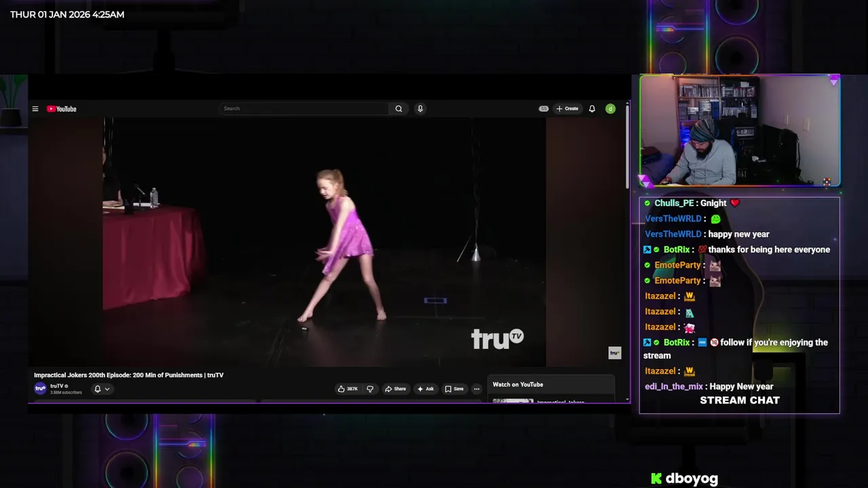Click the date and time overlay text

click(67, 14)
